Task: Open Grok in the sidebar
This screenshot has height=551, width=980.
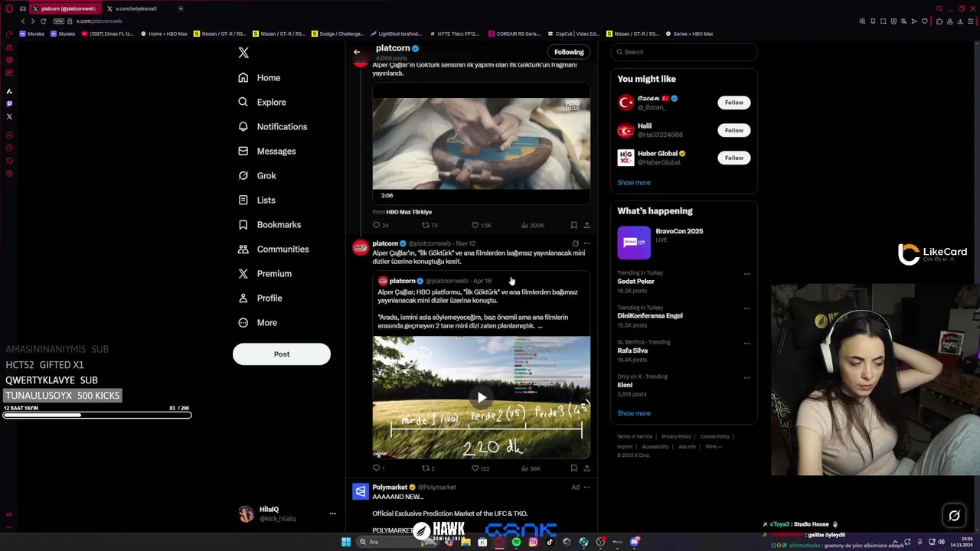Action: 257,176
